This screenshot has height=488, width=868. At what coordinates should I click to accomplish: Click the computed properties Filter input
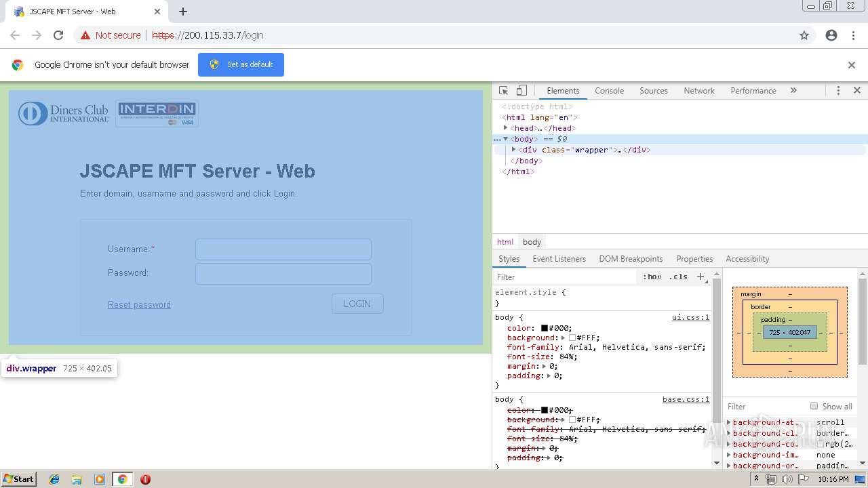point(766,407)
